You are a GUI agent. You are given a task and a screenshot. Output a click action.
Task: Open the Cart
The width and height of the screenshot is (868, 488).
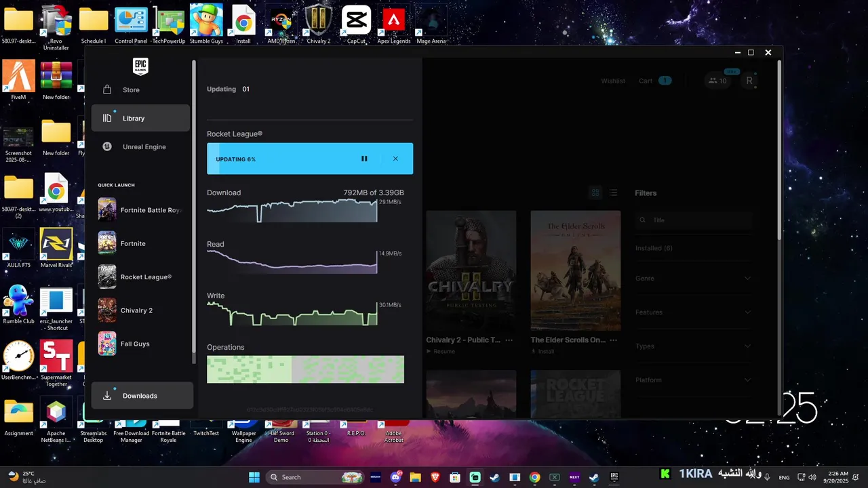tap(654, 81)
